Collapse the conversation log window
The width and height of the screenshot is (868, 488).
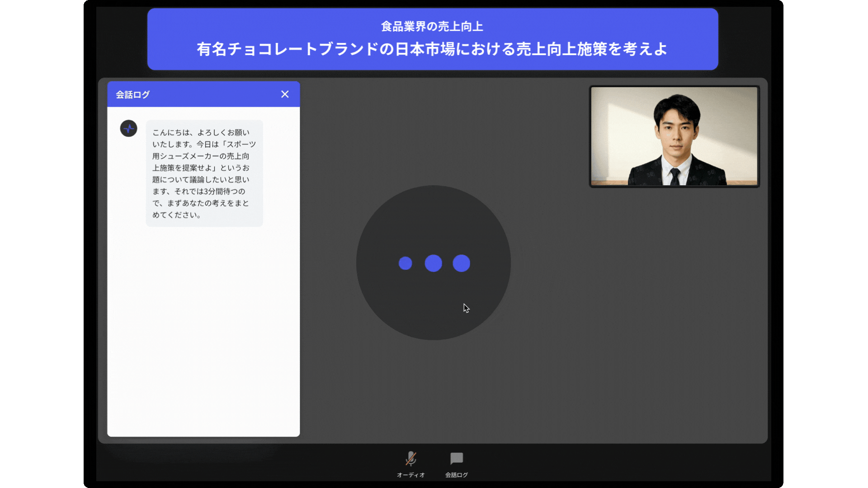click(x=285, y=94)
